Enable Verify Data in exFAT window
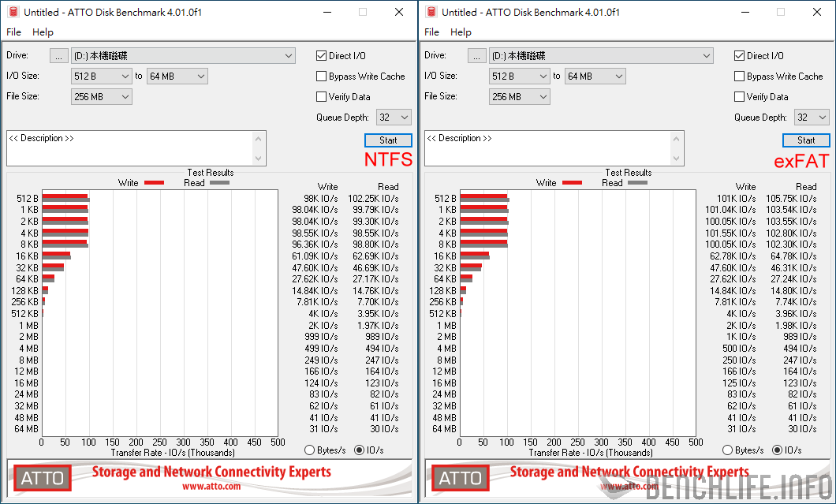 [x=739, y=96]
